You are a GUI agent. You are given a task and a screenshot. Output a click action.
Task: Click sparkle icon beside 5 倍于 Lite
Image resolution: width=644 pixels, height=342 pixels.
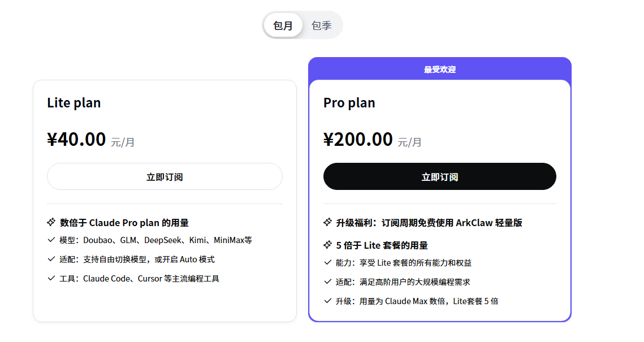tap(327, 245)
